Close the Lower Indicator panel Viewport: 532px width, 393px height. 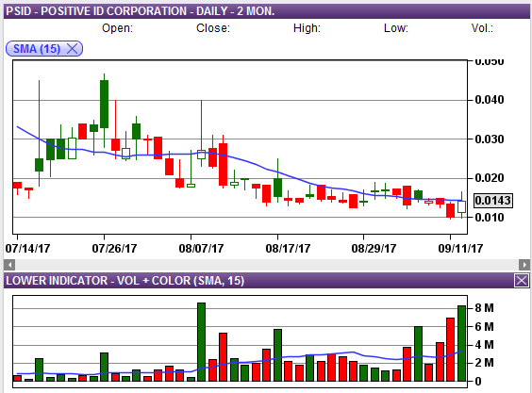pyautogui.click(x=521, y=281)
